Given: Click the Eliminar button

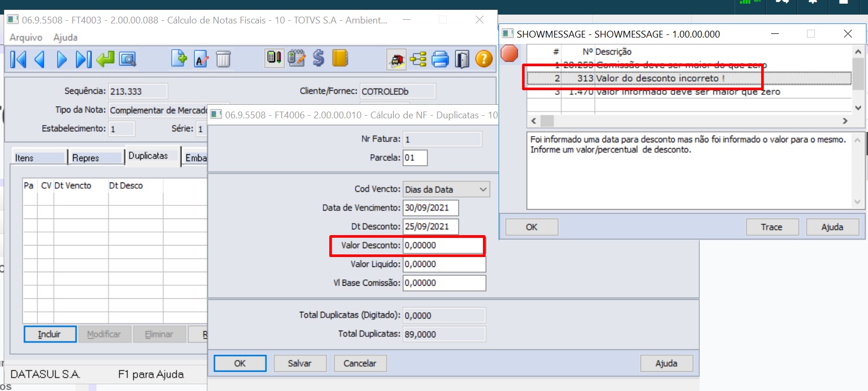Looking at the screenshot, I should 159,334.
